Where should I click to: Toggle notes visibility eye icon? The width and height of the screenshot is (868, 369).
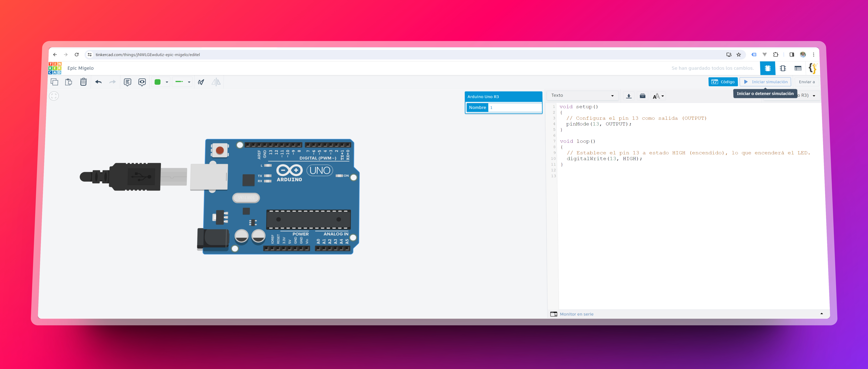tap(142, 82)
